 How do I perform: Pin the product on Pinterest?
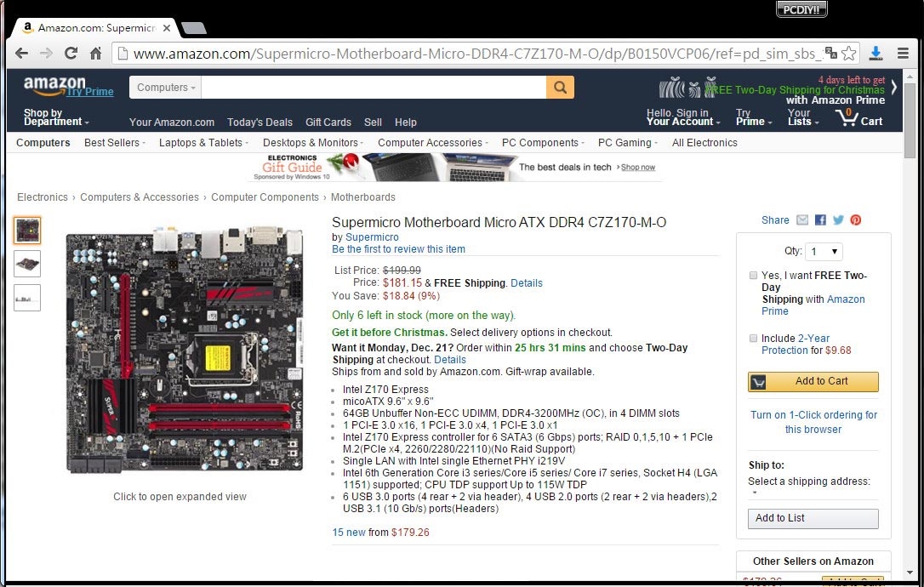tap(856, 219)
